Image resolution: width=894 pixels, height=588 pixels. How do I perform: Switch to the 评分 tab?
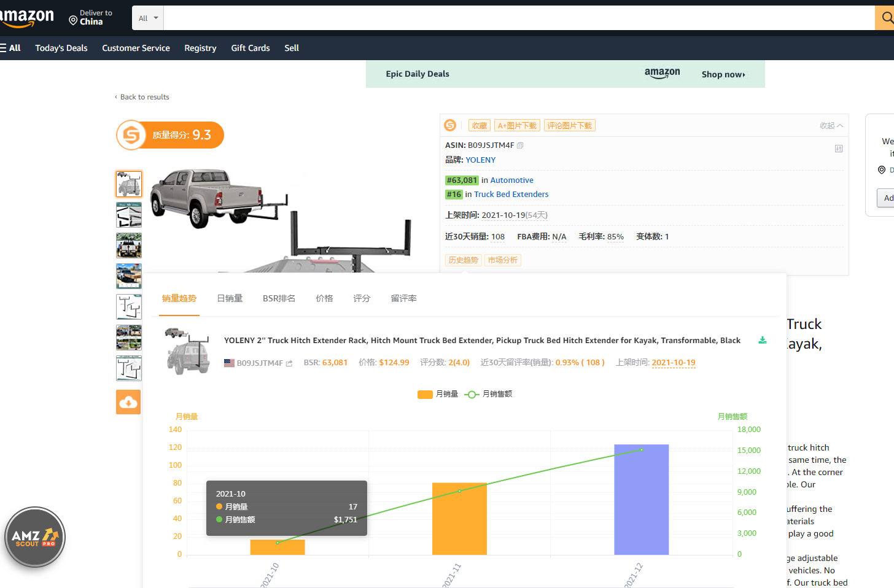click(362, 298)
